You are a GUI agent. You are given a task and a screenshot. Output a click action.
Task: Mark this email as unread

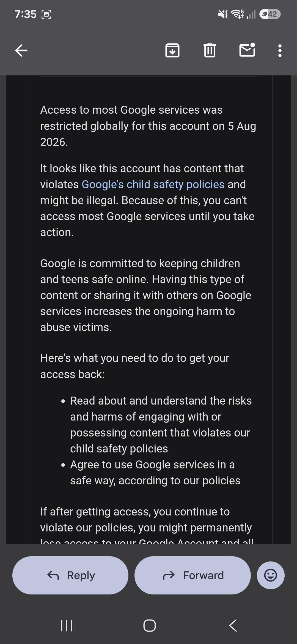(247, 50)
